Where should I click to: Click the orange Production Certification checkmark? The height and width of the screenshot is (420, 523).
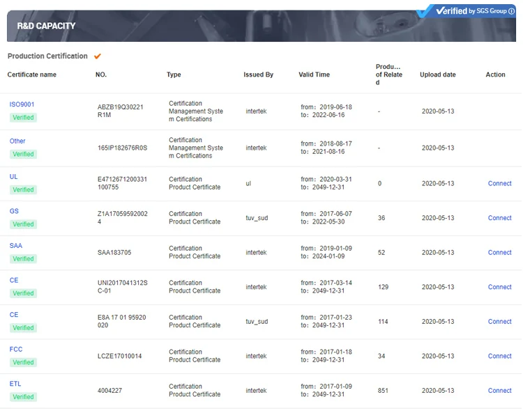[98, 56]
